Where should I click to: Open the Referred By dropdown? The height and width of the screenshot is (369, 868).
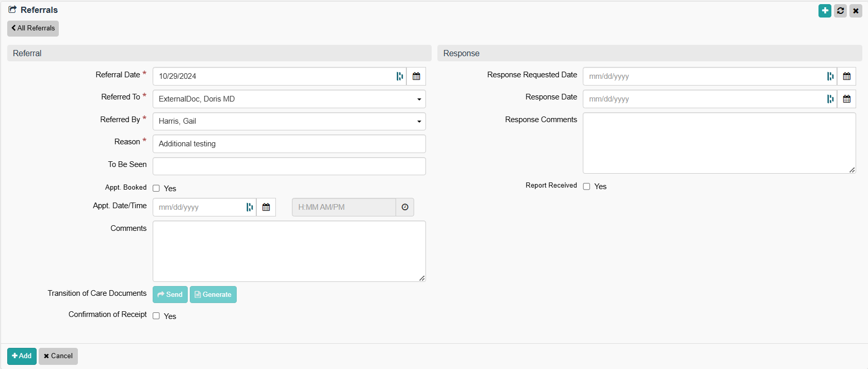289,122
